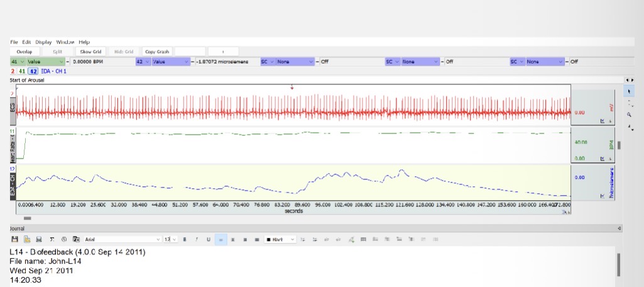This screenshot has width=644, height=287.
Task: Click the Show Grid button
Action: click(x=90, y=52)
